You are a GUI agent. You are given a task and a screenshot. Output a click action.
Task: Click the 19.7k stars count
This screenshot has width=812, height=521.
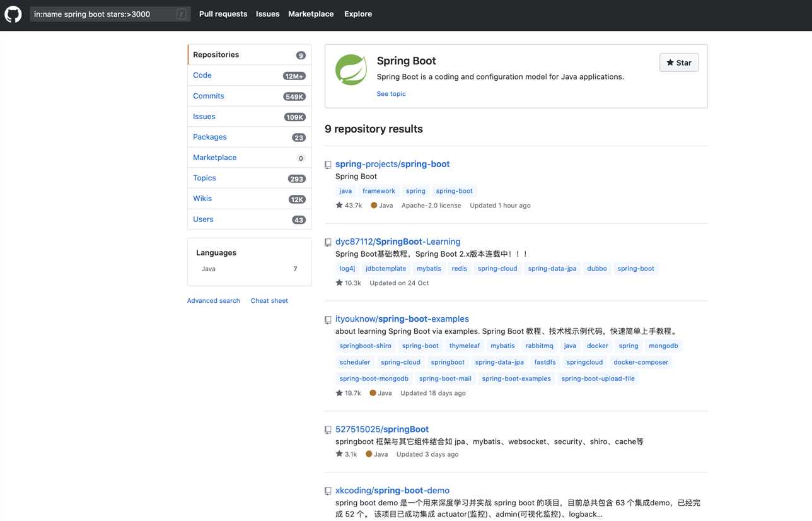click(348, 393)
